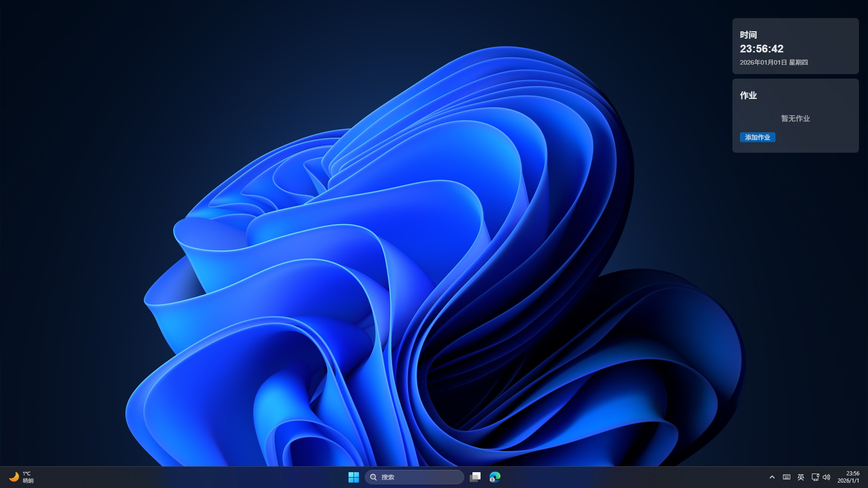Switch input method via 英 indicator
Viewport: 868px width, 488px height.
pyautogui.click(x=801, y=477)
